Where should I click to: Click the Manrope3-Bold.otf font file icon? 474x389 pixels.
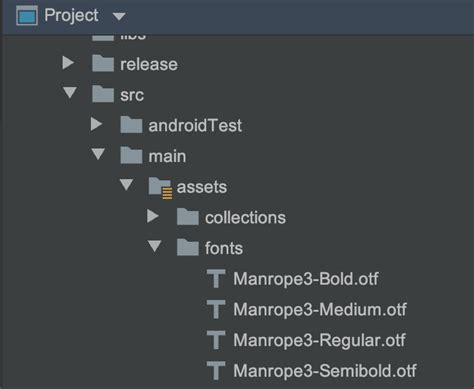tap(216, 279)
